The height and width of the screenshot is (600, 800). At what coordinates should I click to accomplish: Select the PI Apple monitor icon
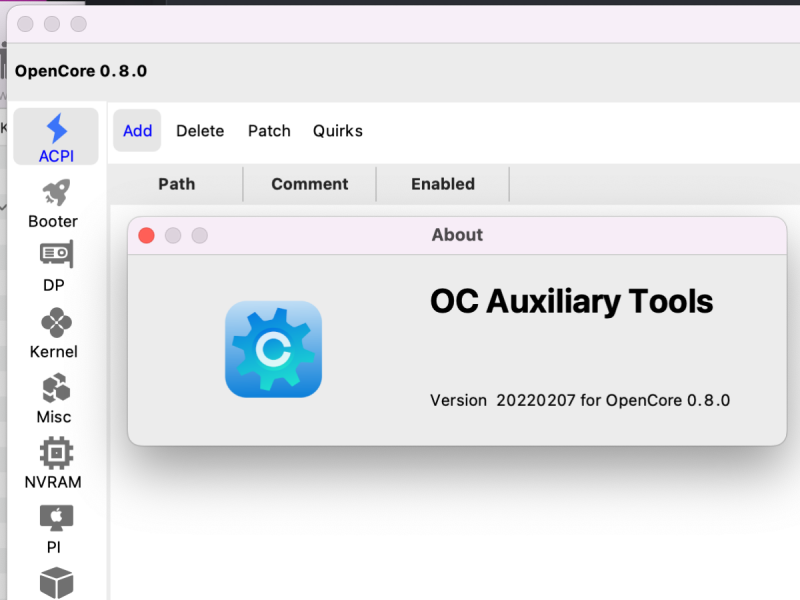click(x=56, y=518)
